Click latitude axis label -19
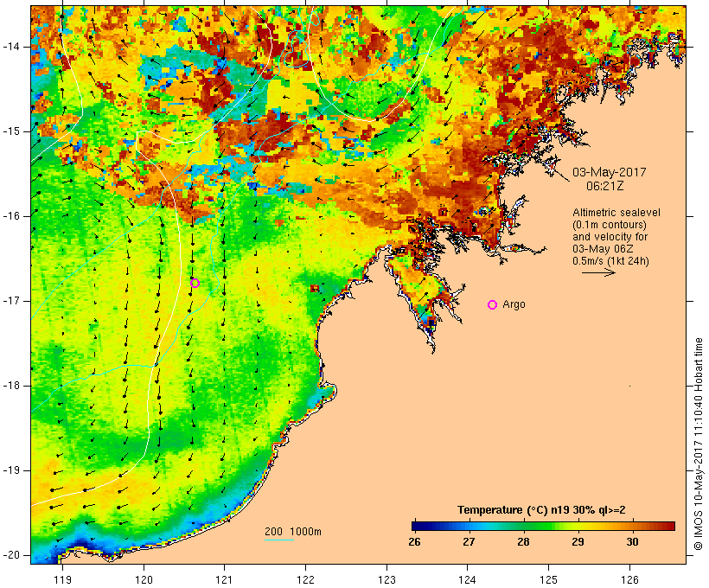The height and width of the screenshot is (588, 709). [x=10, y=470]
